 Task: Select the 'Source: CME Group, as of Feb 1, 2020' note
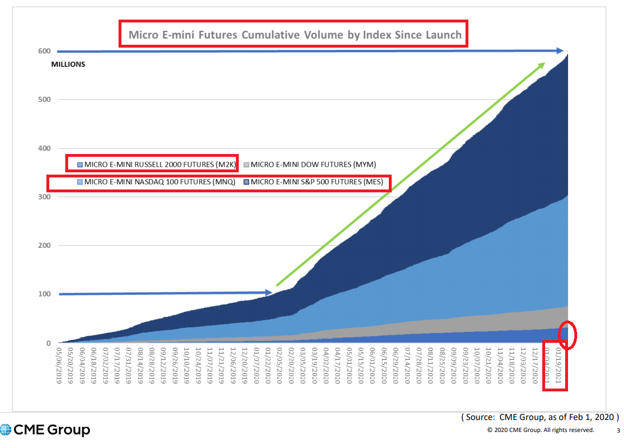pyautogui.click(x=540, y=417)
